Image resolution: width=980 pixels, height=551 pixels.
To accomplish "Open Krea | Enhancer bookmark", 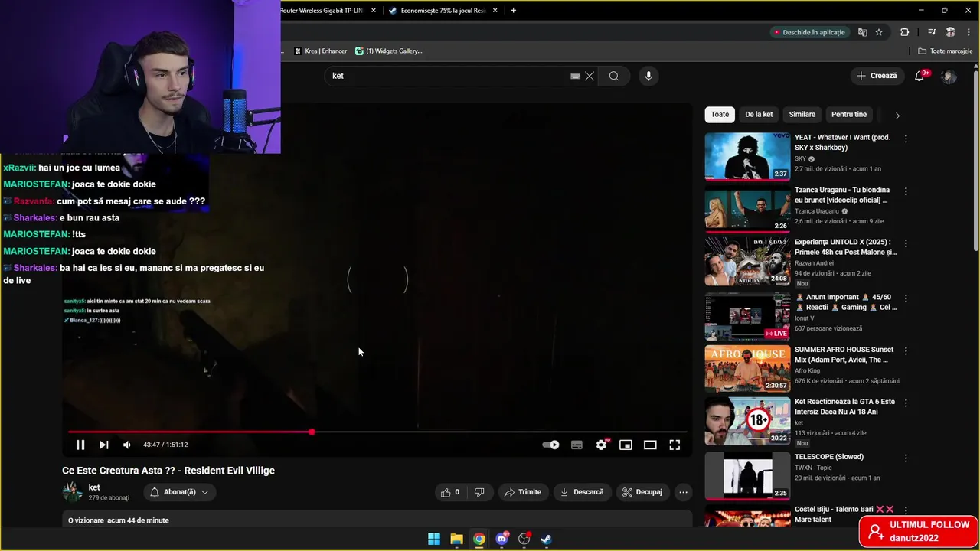I will pyautogui.click(x=321, y=51).
